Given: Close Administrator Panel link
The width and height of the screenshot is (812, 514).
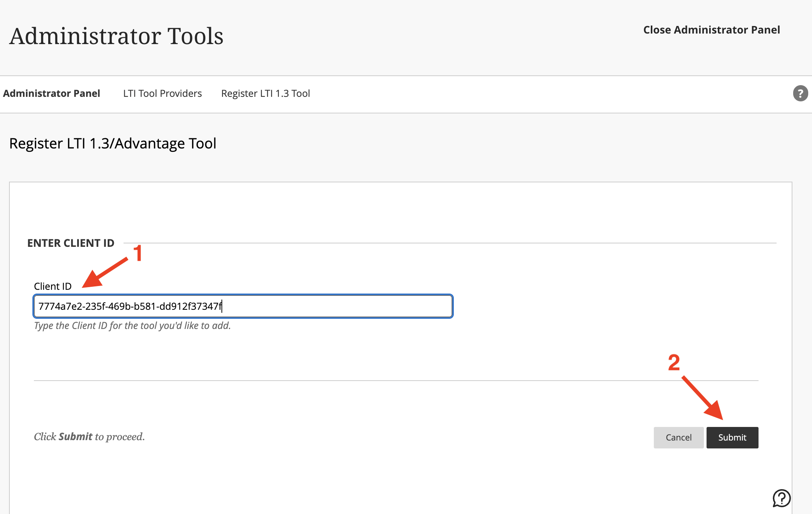Looking at the screenshot, I should 711,30.
